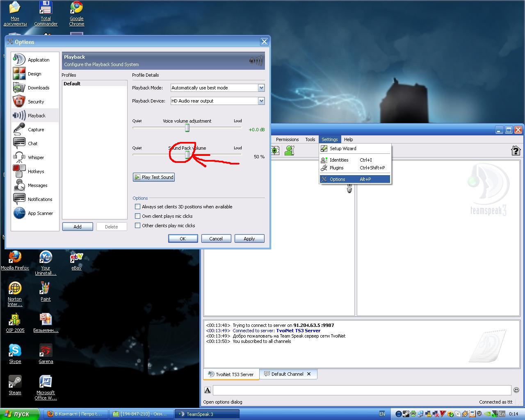Select the Google Chrome desktop icon

tap(77, 14)
